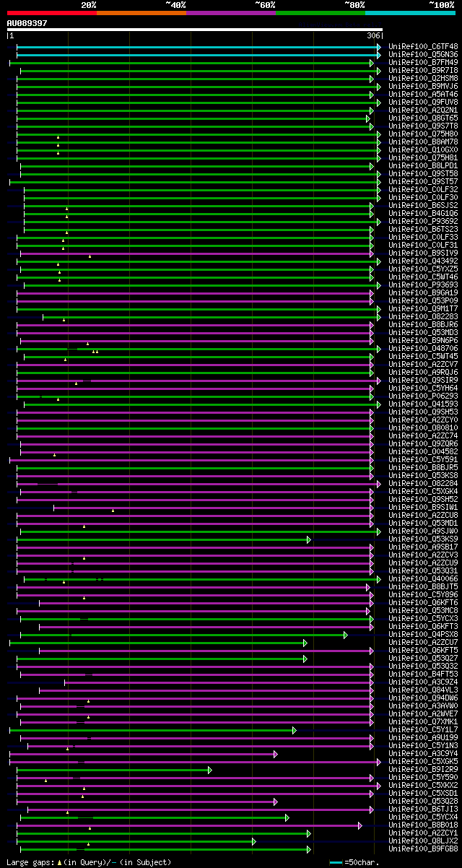
Task: Open hit UniRef100_C6TF48
Action: click(423, 46)
